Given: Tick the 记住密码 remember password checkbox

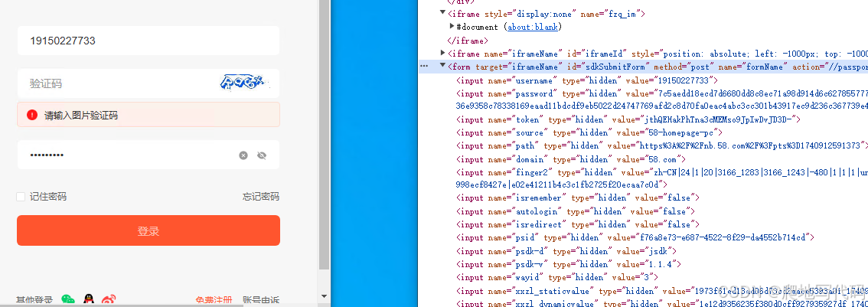Looking at the screenshot, I should pyautogui.click(x=21, y=197).
